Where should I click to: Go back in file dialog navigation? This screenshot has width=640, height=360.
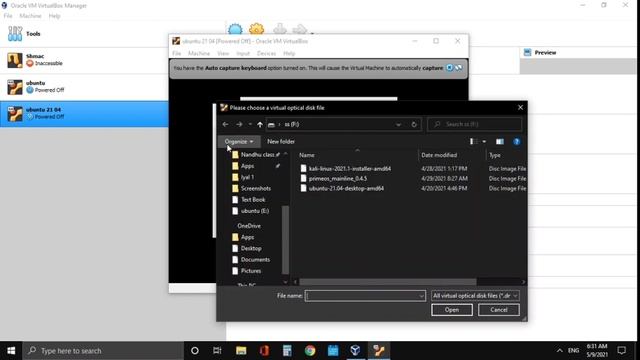coord(225,124)
